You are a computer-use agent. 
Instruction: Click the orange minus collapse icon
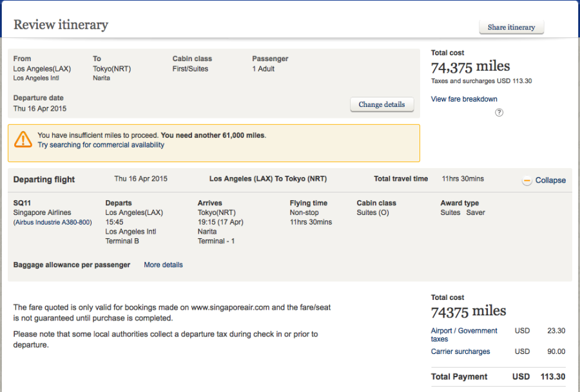click(x=527, y=180)
